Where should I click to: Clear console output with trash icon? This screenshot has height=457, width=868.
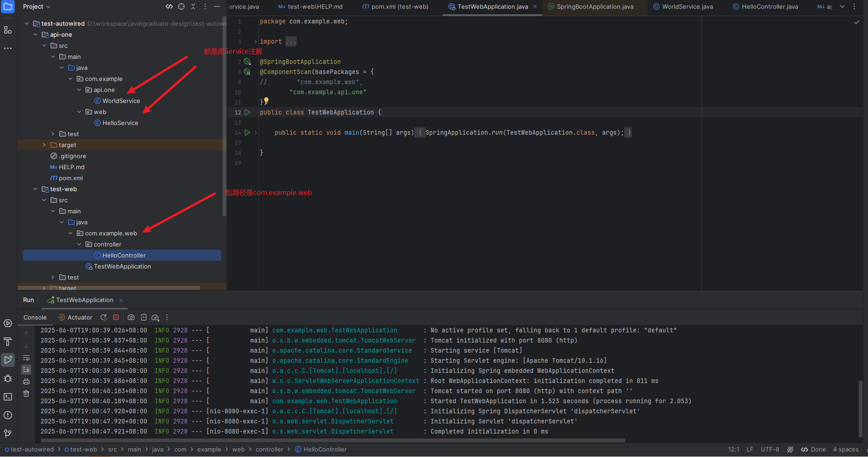26,394
